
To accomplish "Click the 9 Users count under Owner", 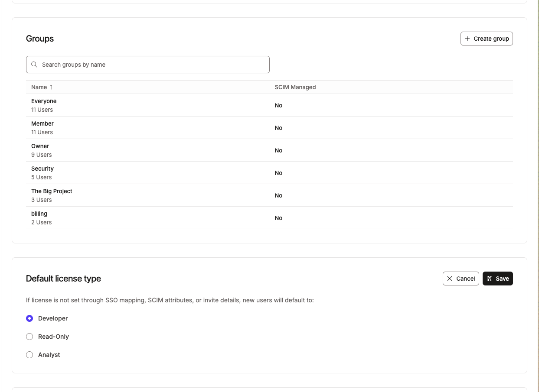I will (x=42, y=155).
